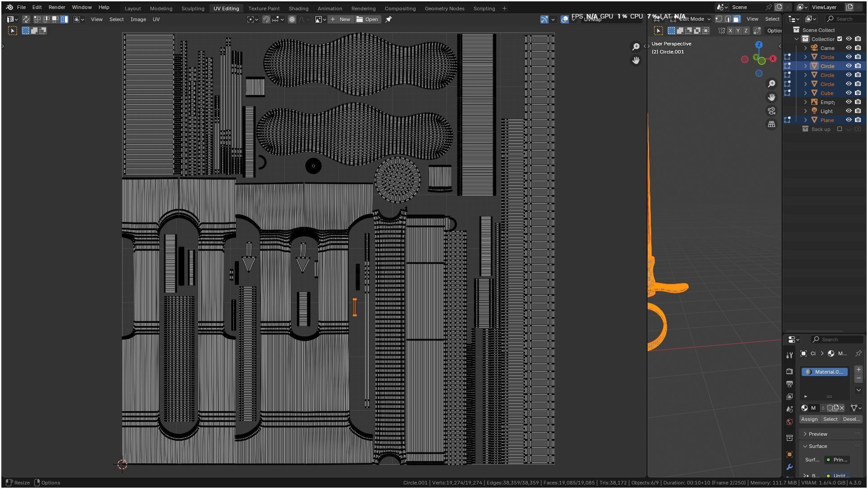Open the Modifiers wrench properties tab

tap(789, 467)
